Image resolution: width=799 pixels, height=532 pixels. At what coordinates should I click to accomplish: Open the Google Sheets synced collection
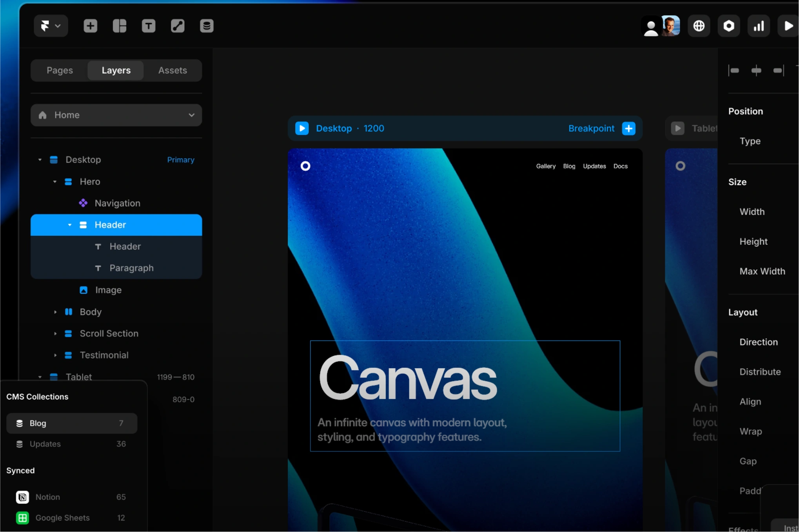(x=72, y=518)
